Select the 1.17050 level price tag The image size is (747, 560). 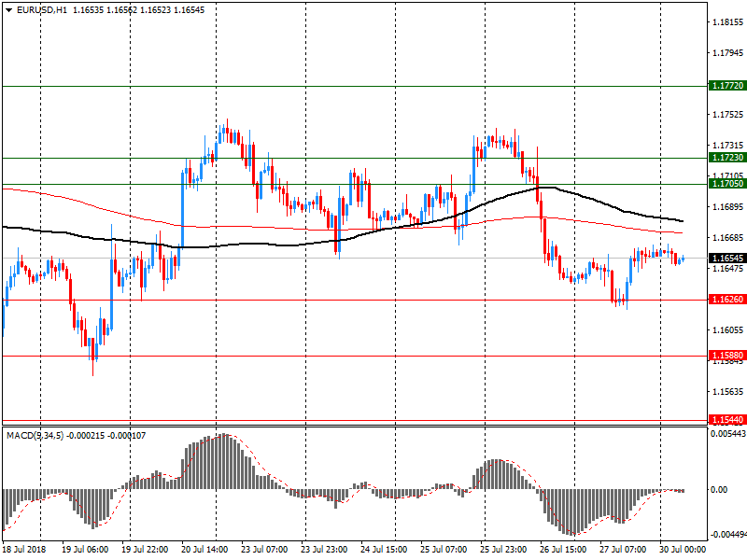pyautogui.click(x=726, y=184)
